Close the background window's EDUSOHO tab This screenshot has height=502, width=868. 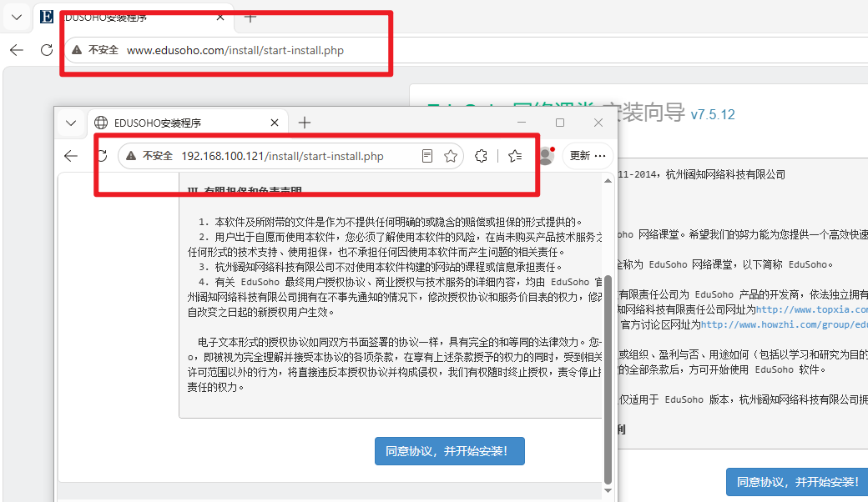[x=220, y=18]
